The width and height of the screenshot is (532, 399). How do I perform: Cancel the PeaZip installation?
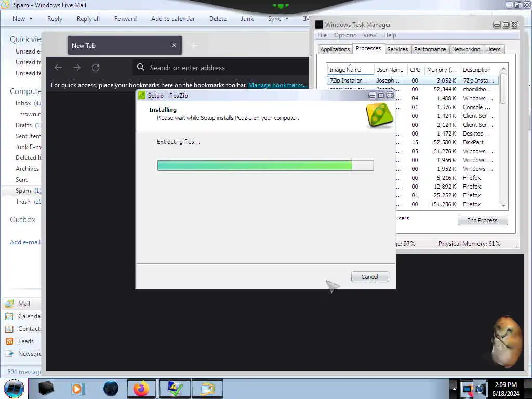coord(370,277)
